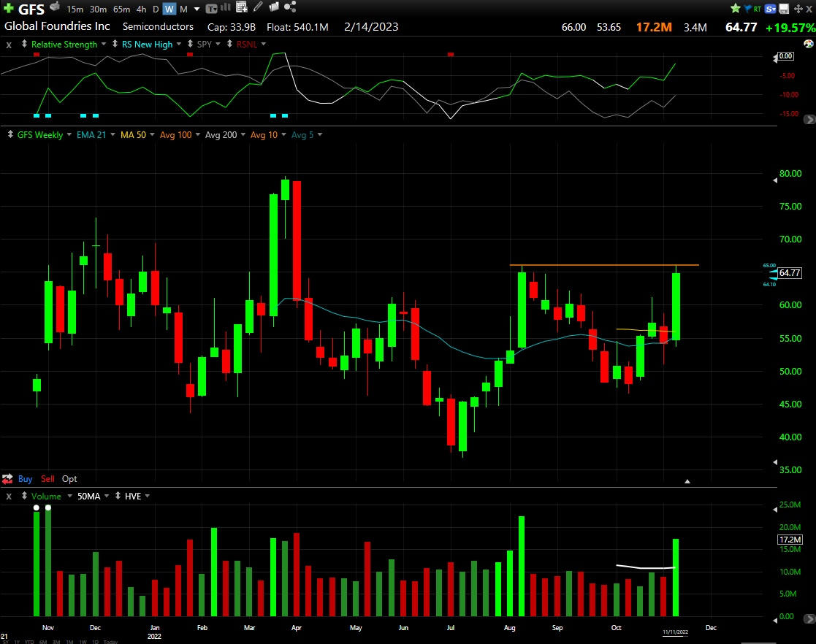Open the 50MA dropdown
Screen dimensions: 816x644
(x=107, y=496)
